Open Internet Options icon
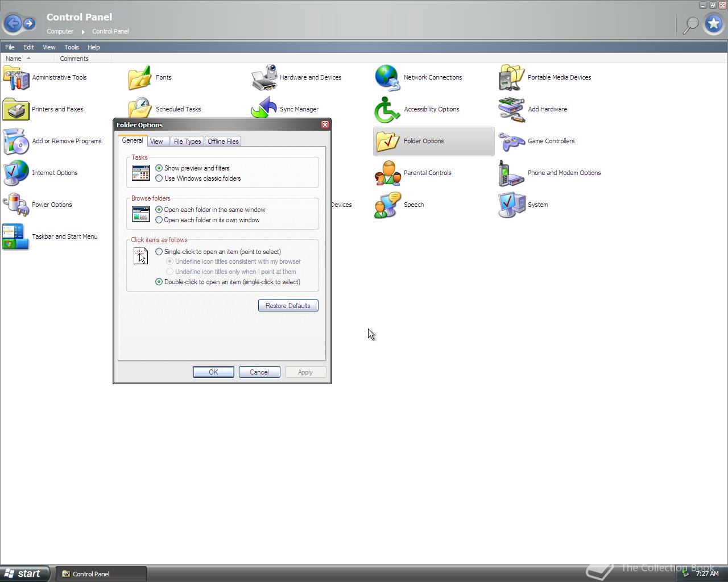This screenshot has height=582, width=728. (16, 173)
